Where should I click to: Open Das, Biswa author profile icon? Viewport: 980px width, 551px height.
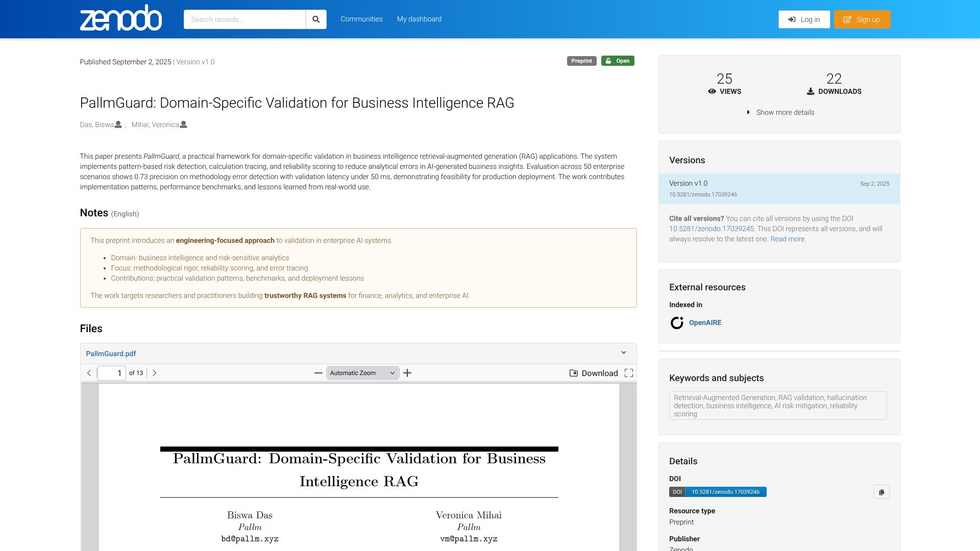pyautogui.click(x=118, y=124)
